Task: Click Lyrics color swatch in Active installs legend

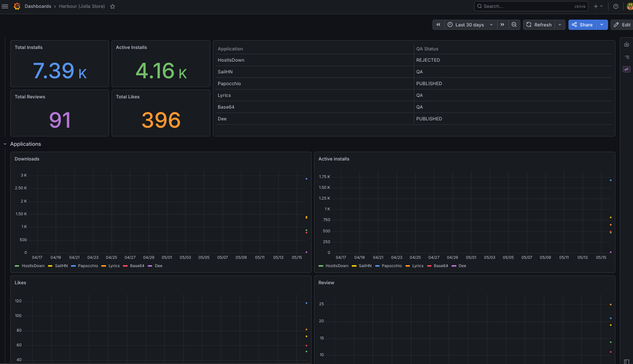Action: 408,266
